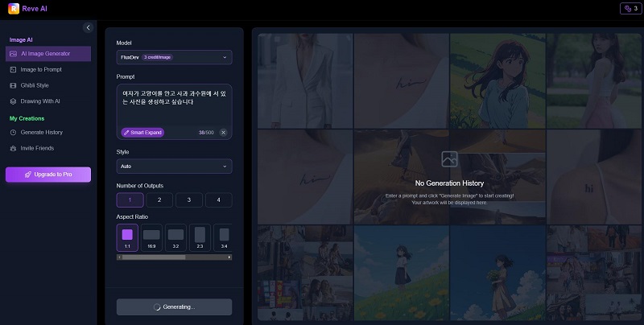Click the Reve AI logo icon
Viewport: 644px width, 325px height.
click(12, 9)
